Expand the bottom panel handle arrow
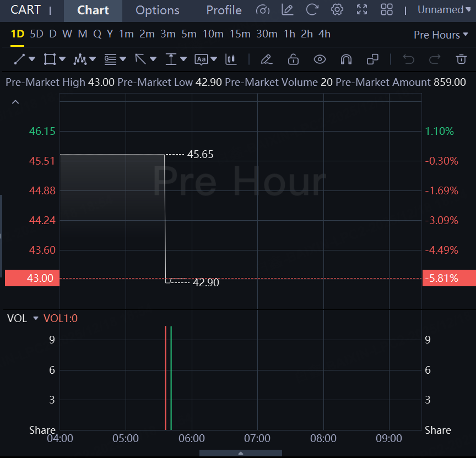Image resolution: width=476 pixels, height=458 pixels. (241, 453)
